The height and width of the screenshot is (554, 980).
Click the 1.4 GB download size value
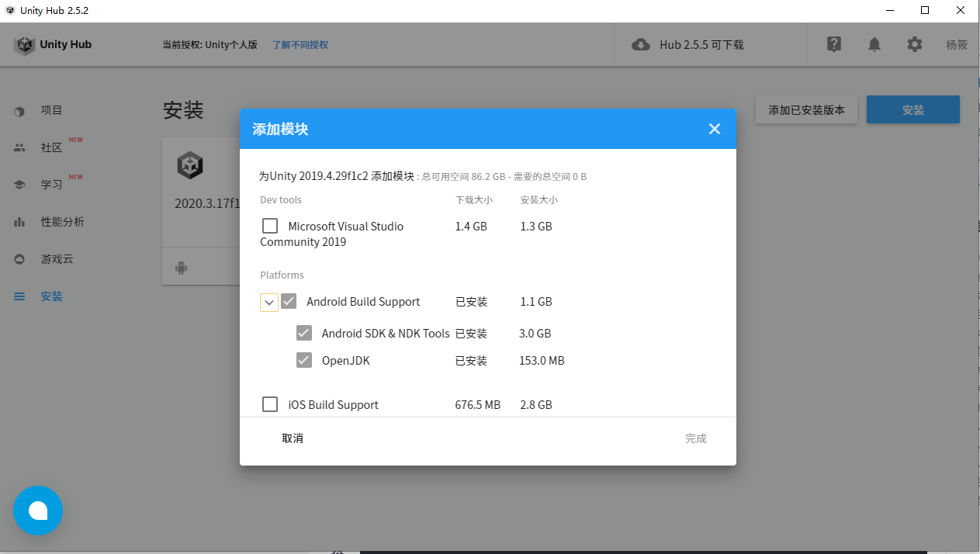point(471,227)
